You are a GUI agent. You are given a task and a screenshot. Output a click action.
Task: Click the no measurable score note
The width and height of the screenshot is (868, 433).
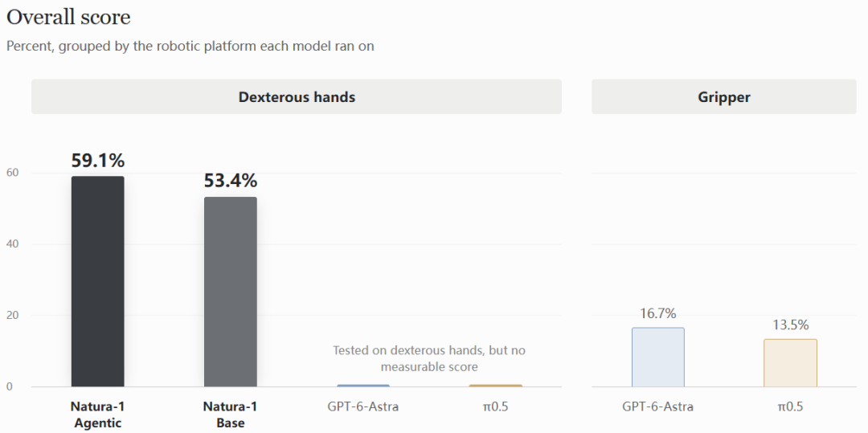pos(429,358)
